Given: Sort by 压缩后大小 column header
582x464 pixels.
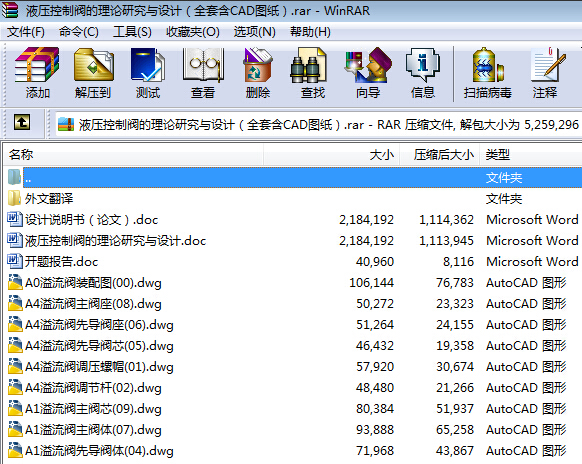Looking at the screenshot, I should tap(440, 154).
